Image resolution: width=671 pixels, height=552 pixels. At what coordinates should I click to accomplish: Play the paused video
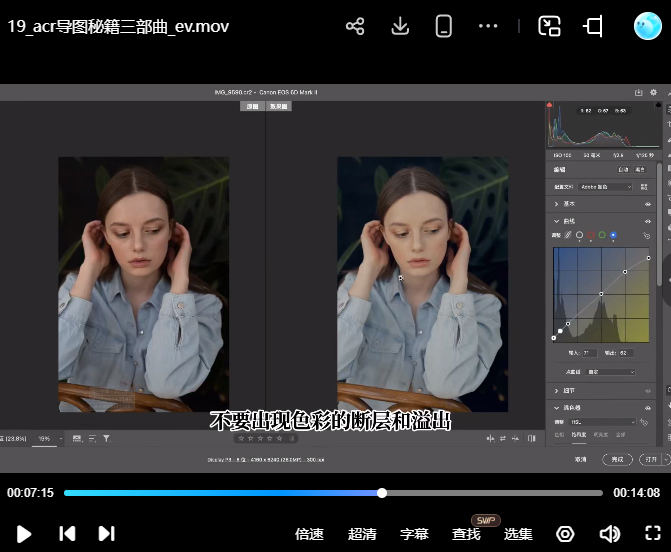tap(24, 534)
